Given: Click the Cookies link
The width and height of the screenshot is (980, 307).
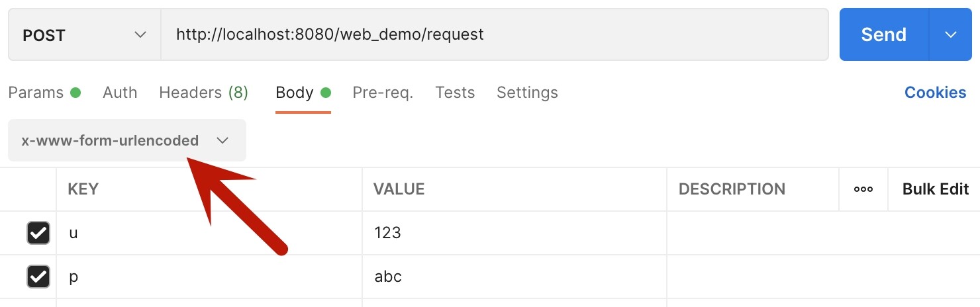Looking at the screenshot, I should point(935,93).
